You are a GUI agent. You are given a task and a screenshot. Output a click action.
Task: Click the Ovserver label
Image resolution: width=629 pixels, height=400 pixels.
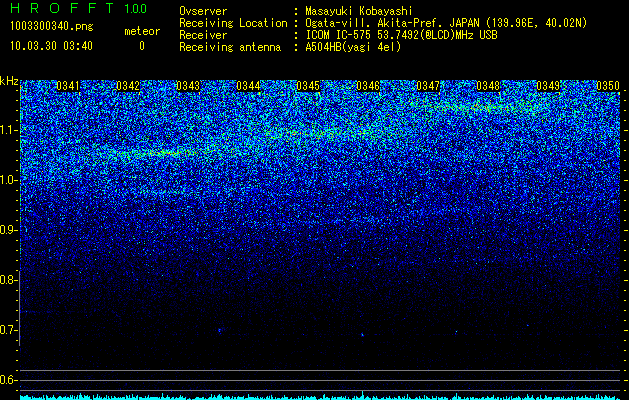203,11
